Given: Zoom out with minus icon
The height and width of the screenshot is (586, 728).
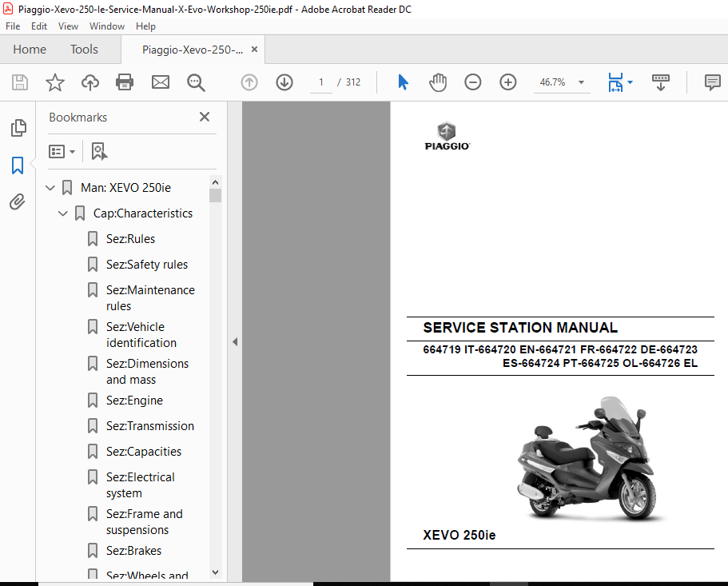Looking at the screenshot, I should pos(472,82).
